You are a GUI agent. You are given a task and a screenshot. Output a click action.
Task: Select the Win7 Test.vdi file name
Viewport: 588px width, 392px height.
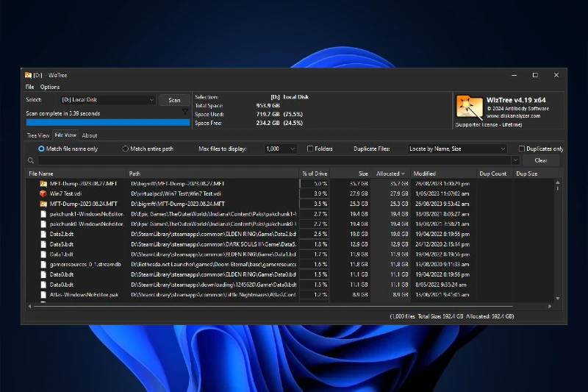[x=65, y=193]
